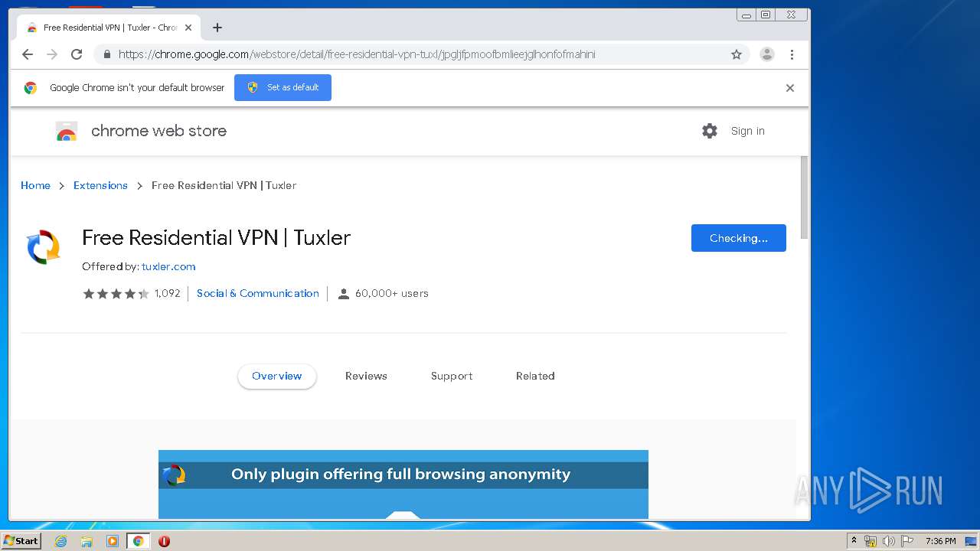Open the tuxler.com publisher link
This screenshot has width=980, height=551.
point(168,266)
